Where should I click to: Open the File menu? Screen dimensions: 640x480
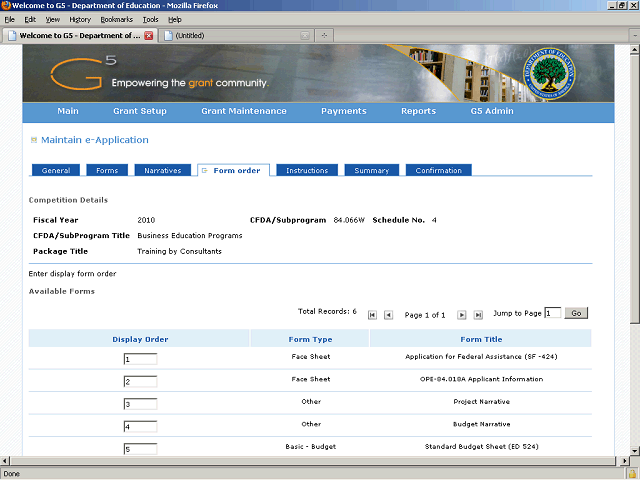(x=9, y=20)
